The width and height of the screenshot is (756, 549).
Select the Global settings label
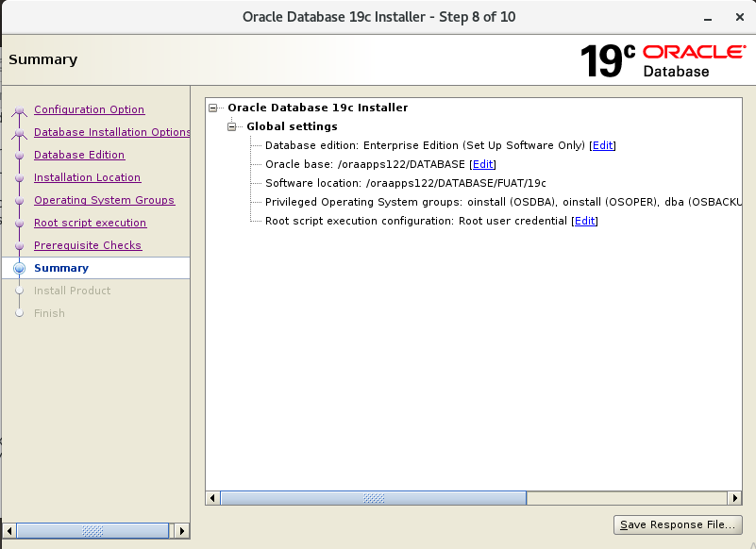[292, 126]
